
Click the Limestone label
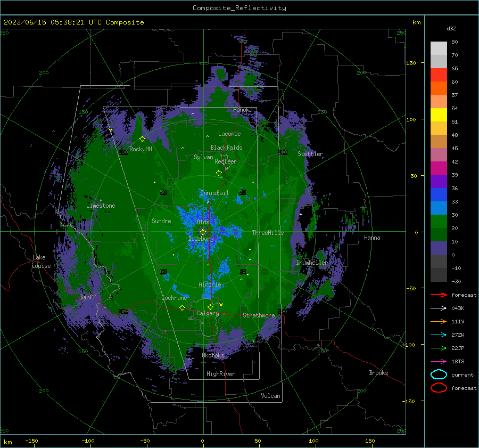point(101,206)
